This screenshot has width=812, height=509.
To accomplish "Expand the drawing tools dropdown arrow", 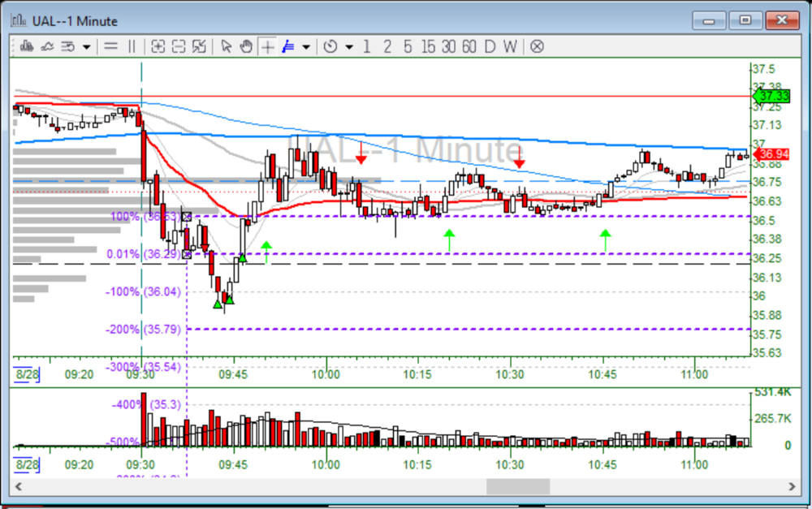I will point(306,46).
